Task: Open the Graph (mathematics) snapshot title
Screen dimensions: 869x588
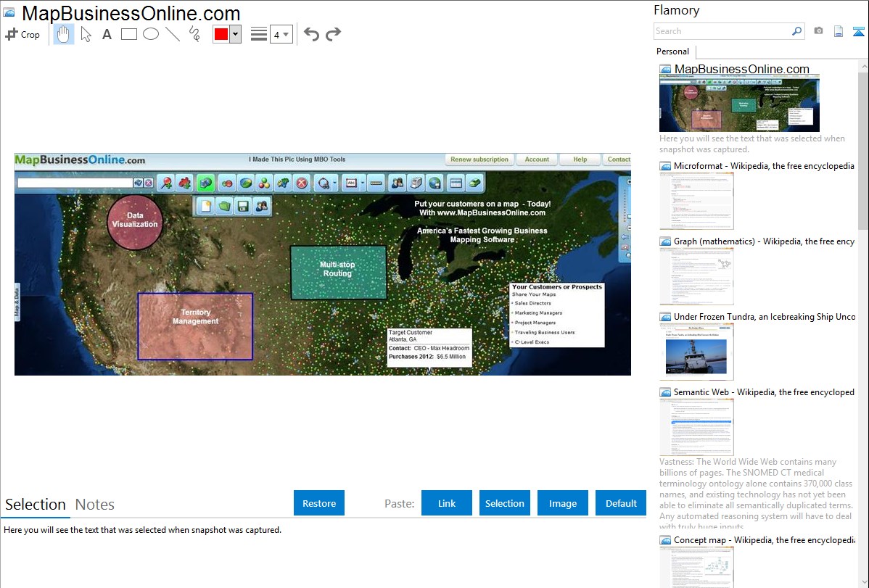Action: click(765, 241)
